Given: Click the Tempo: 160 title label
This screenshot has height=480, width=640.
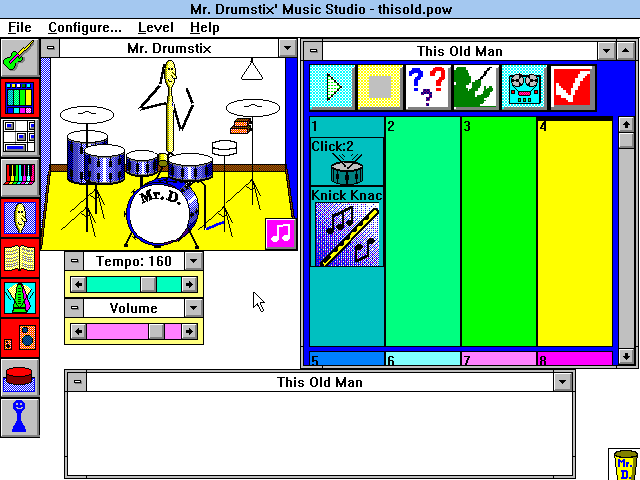Looking at the screenshot, I should (x=134, y=261).
